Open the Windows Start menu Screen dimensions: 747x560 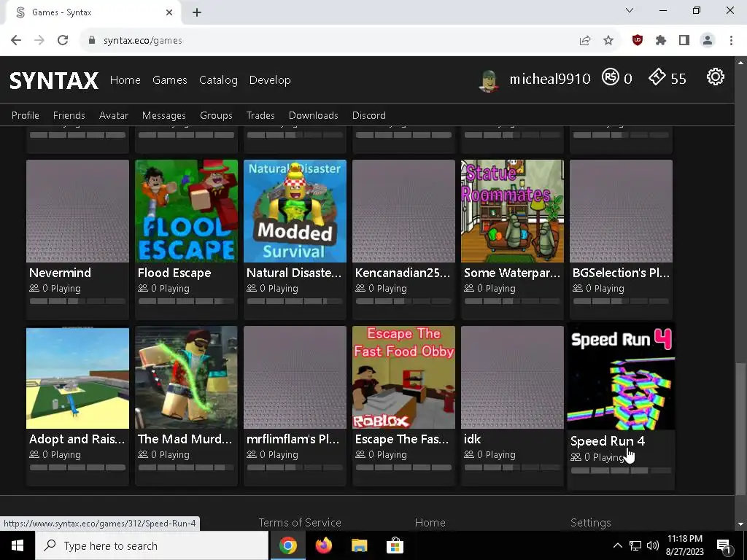tap(18, 545)
